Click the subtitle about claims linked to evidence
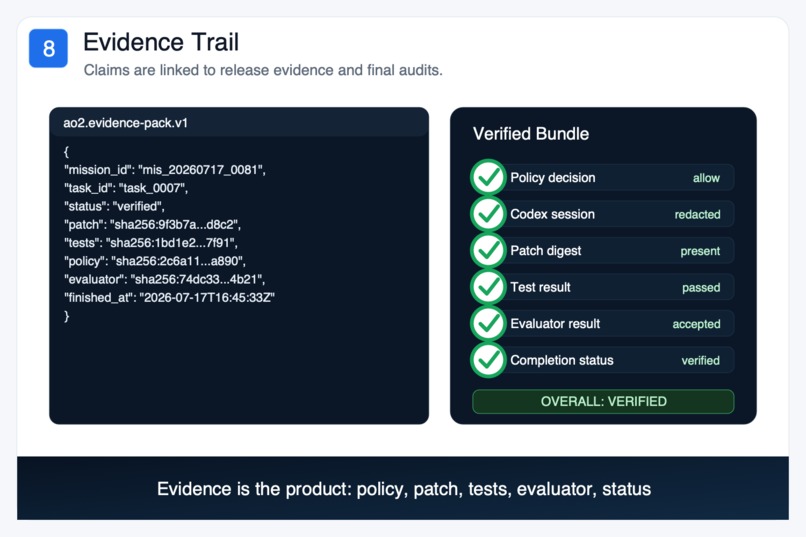Screen dimensions: 806x537 pos(263,70)
